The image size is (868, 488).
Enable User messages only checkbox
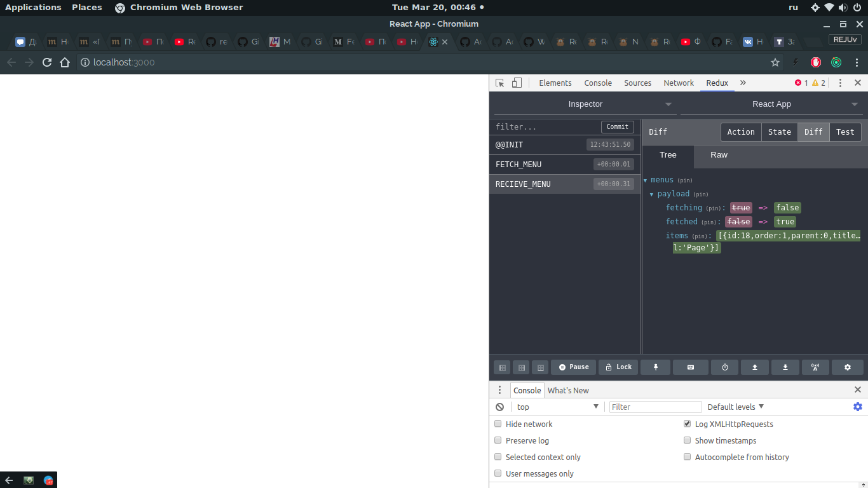click(x=498, y=473)
